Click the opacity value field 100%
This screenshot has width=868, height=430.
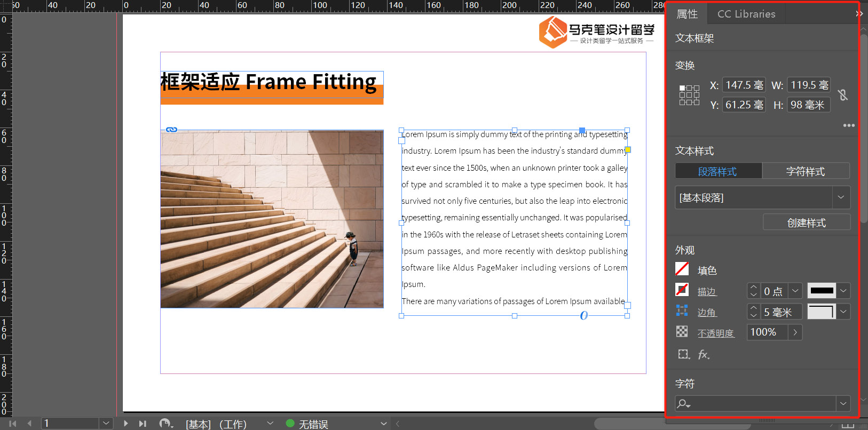767,332
